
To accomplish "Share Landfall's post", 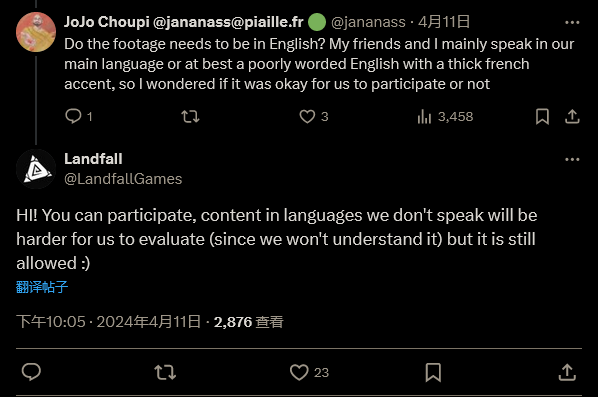I will [567, 372].
